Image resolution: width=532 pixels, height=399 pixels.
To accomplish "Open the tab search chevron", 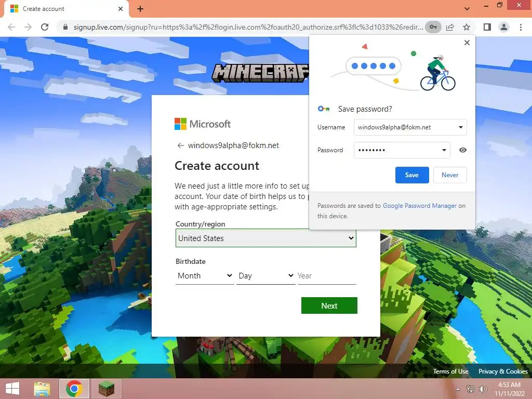I will click(467, 9).
